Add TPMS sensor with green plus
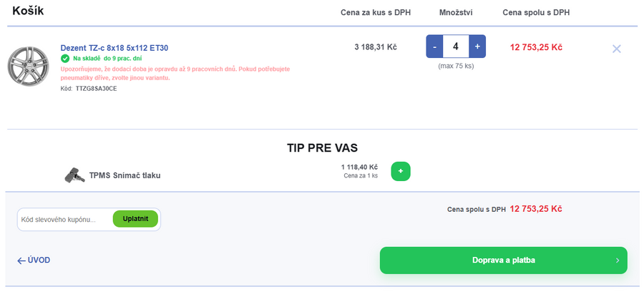Screen dimensions: 644x297 (401, 171)
